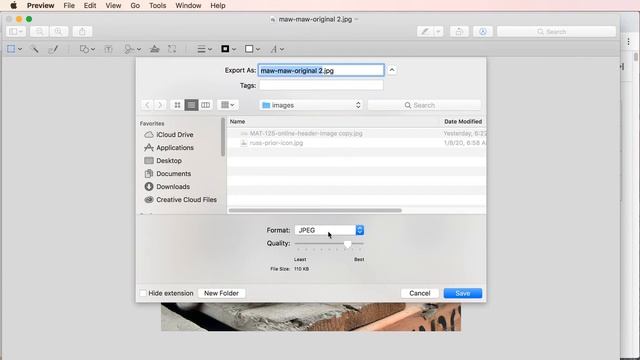Open the Help menu
Image resolution: width=640 pixels, height=360 pixels.
pyautogui.click(x=218, y=6)
